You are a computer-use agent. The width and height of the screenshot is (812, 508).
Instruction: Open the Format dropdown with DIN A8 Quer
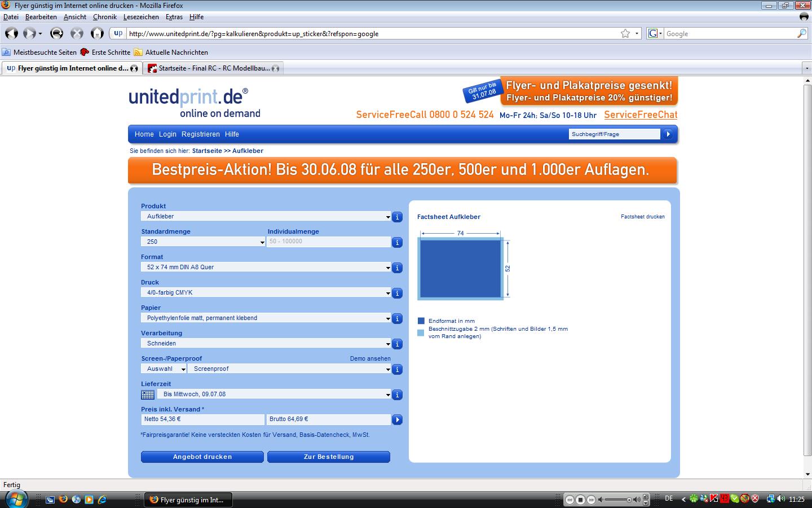click(x=266, y=267)
